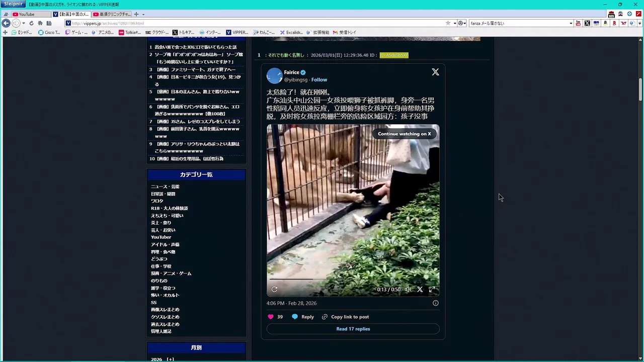The height and width of the screenshot is (362, 644).
Task: Seek on the video progress bar
Action: click(x=353, y=279)
